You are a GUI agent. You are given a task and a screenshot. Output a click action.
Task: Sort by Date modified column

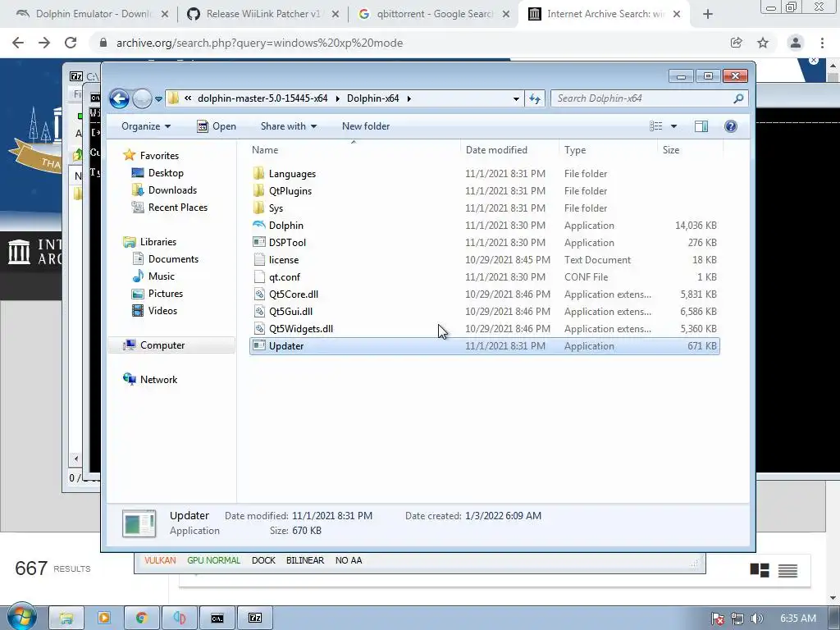496,150
